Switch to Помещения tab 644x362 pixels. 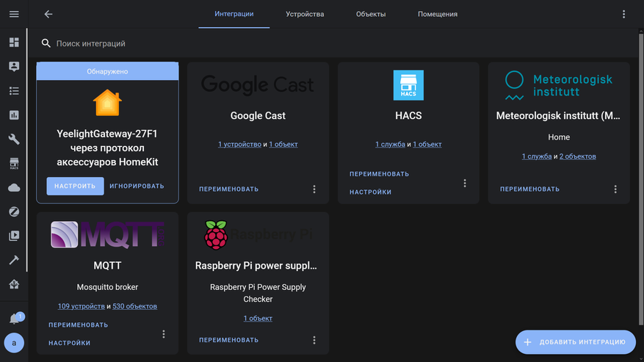438,14
